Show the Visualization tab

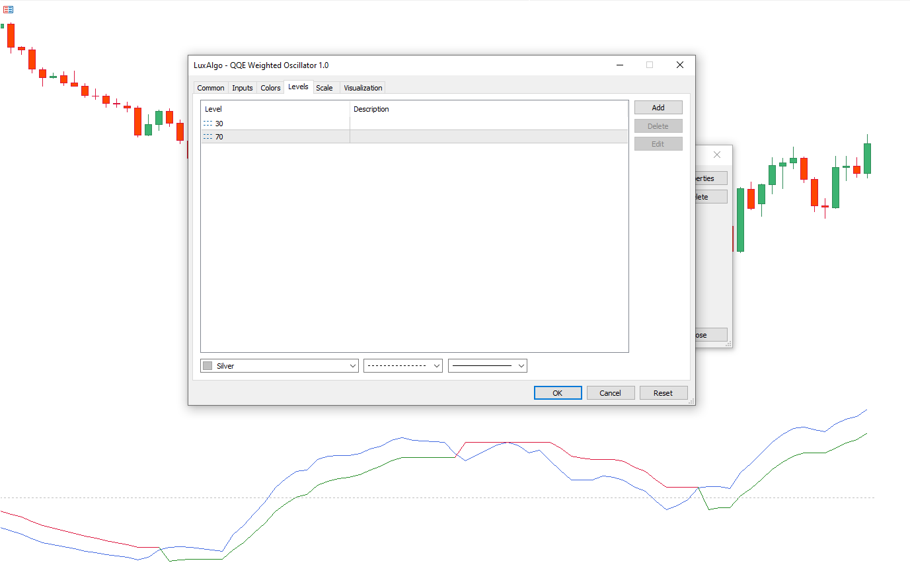tap(363, 88)
